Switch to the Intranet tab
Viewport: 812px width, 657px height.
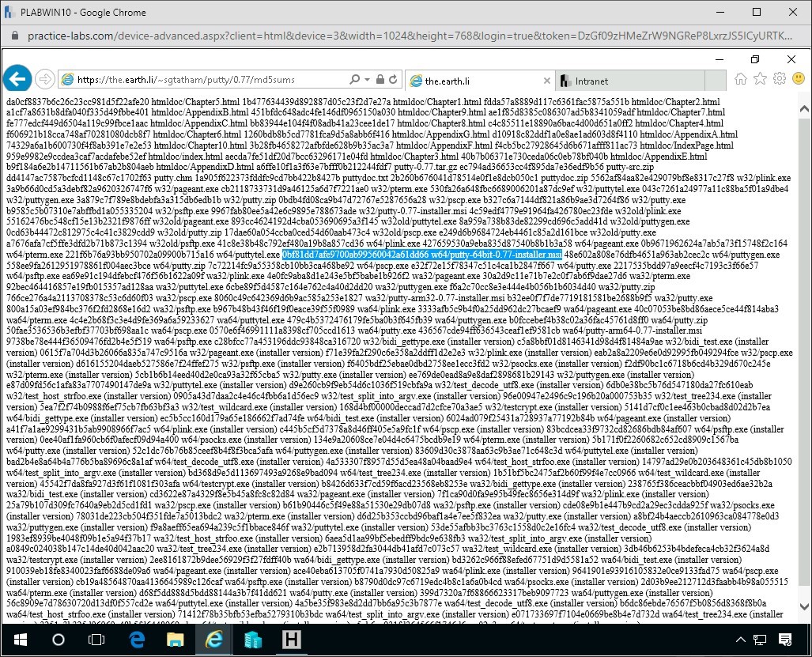point(601,80)
